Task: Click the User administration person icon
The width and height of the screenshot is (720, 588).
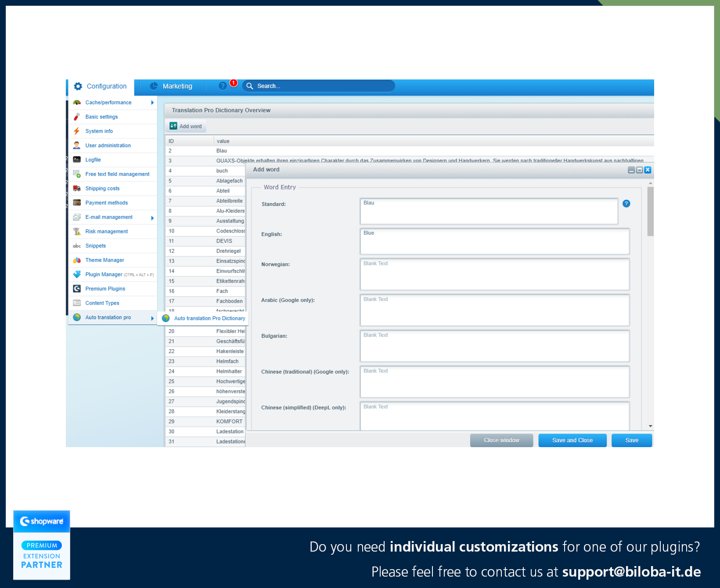Action: (x=77, y=145)
